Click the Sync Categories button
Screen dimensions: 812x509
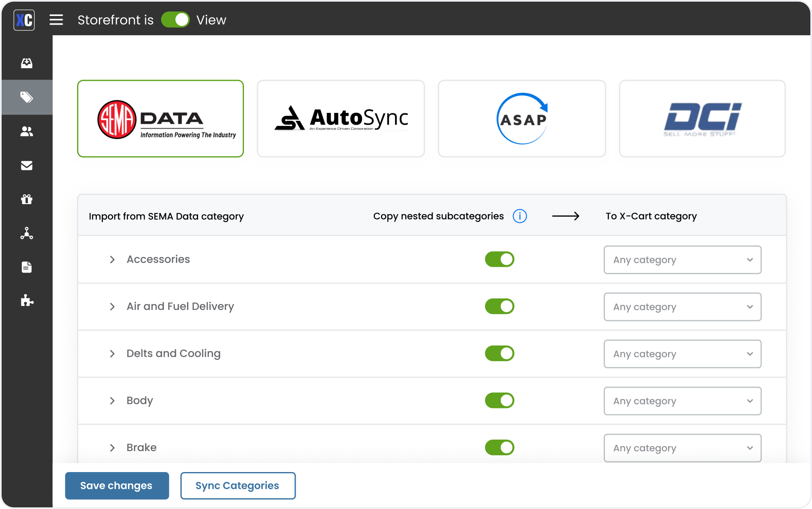(237, 486)
